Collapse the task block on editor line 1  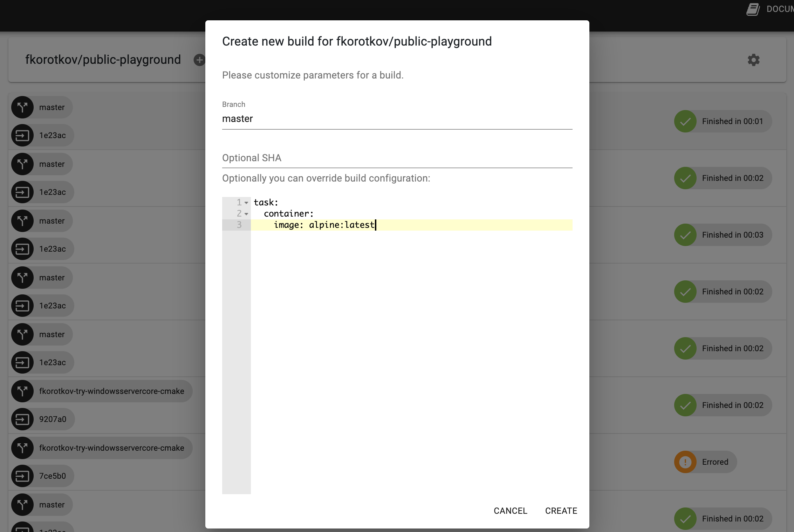point(246,203)
